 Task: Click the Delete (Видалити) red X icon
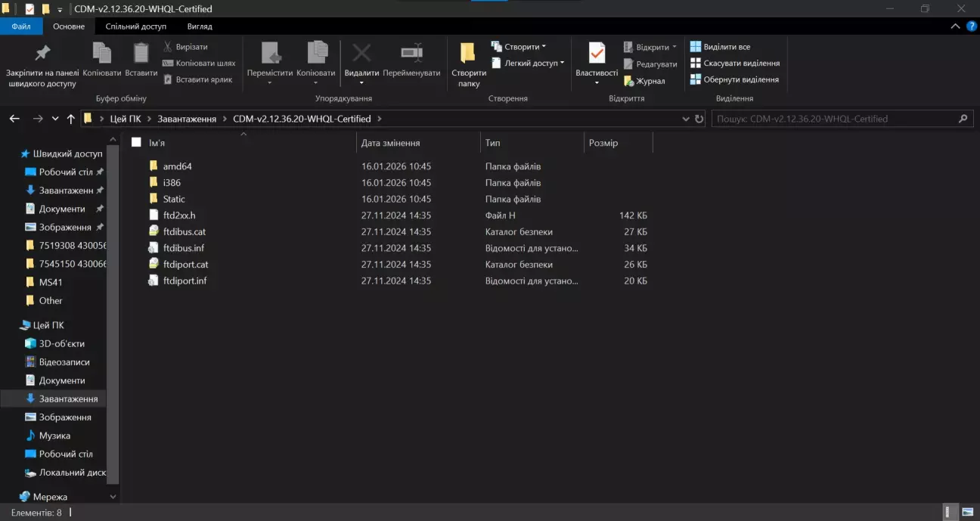[361, 53]
